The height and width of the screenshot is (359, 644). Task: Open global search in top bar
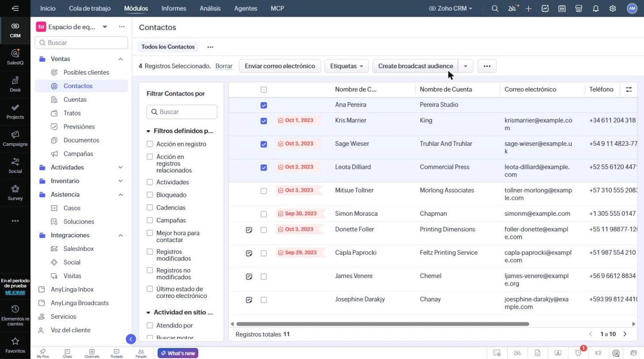point(495,8)
